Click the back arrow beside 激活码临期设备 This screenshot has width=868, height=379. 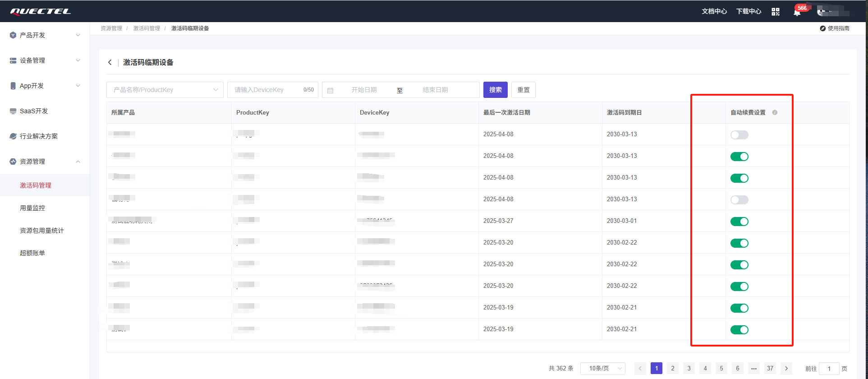pos(110,62)
